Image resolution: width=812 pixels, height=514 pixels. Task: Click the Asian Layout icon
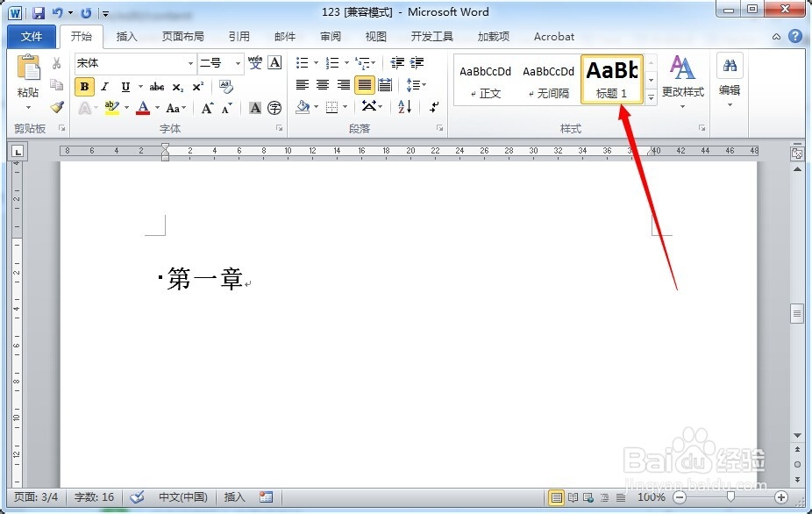(x=371, y=107)
